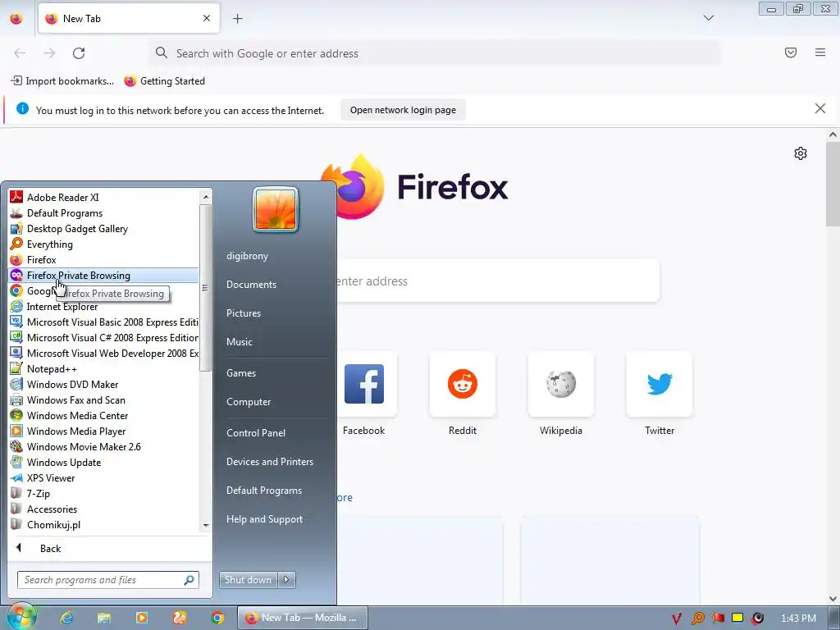Launch Windows Media Player from the programs list
This screenshot has height=630, width=840.
click(x=103, y=431)
